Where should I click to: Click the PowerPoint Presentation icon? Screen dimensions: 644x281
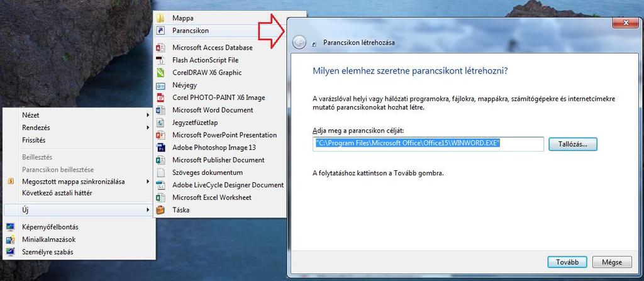(160, 135)
